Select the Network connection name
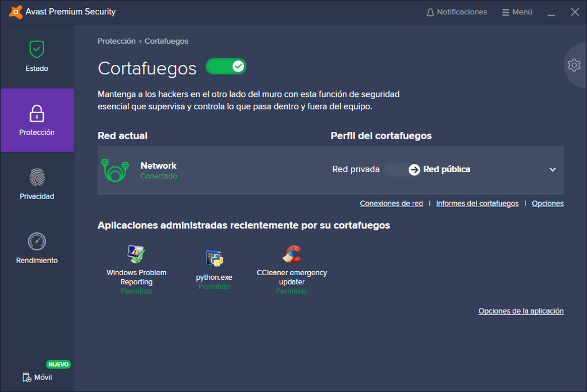 tap(158, 165)
